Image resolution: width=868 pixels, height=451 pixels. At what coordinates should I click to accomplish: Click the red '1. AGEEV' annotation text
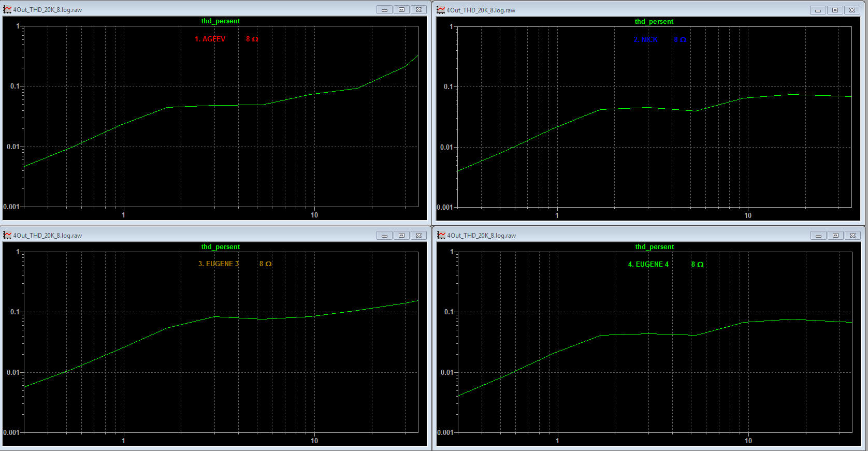tap(210, 39)
